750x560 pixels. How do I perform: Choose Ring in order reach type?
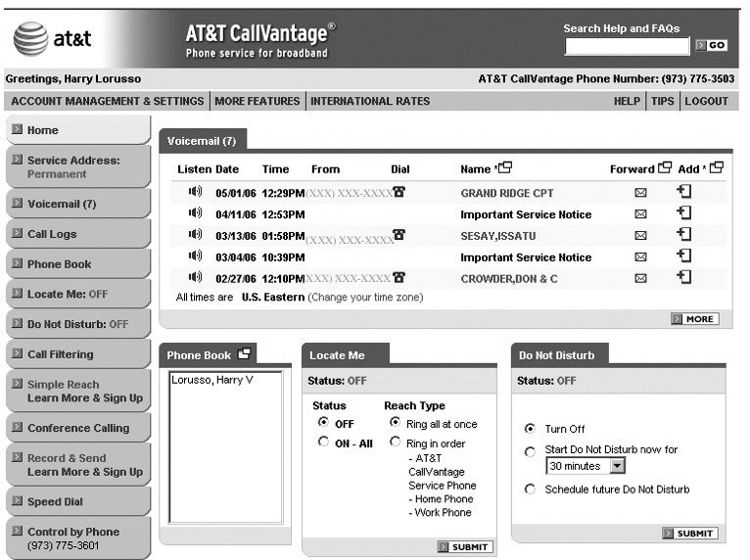396,443
